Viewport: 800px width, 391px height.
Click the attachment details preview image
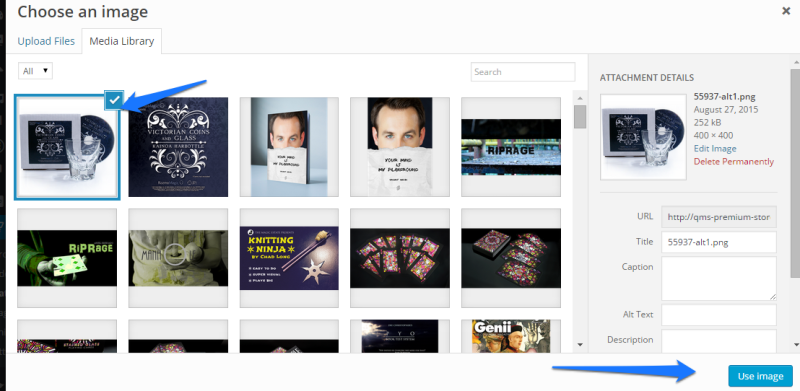click(x=643, y=137)
